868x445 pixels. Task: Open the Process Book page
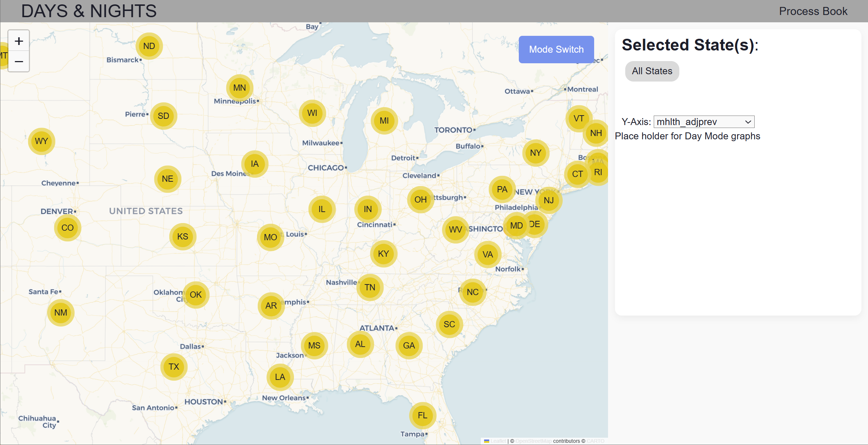[813, 11]
